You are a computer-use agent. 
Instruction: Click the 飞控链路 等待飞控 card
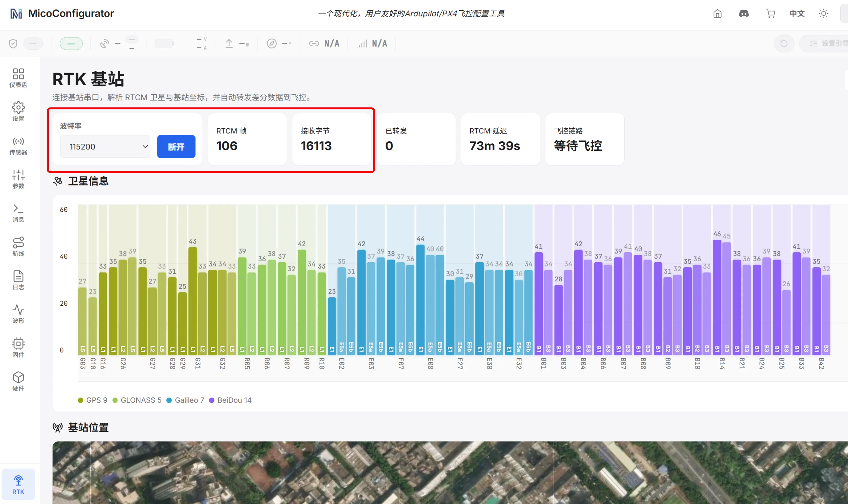point(584,139)
